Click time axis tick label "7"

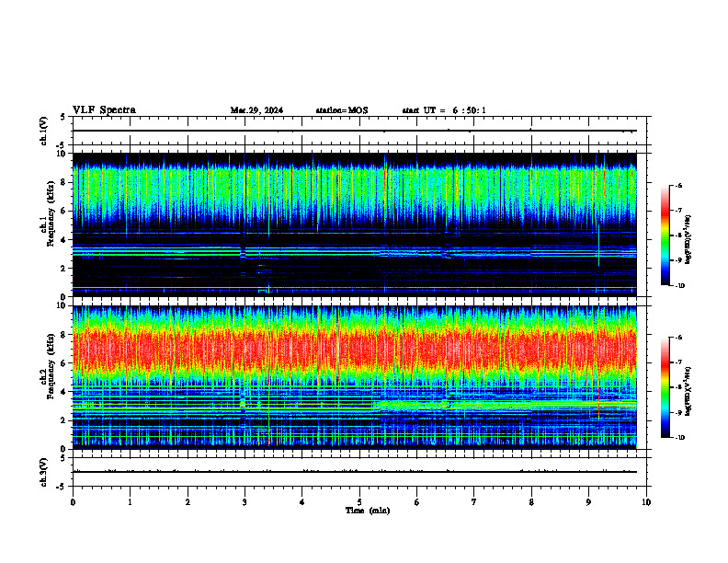tap(474, 502)
